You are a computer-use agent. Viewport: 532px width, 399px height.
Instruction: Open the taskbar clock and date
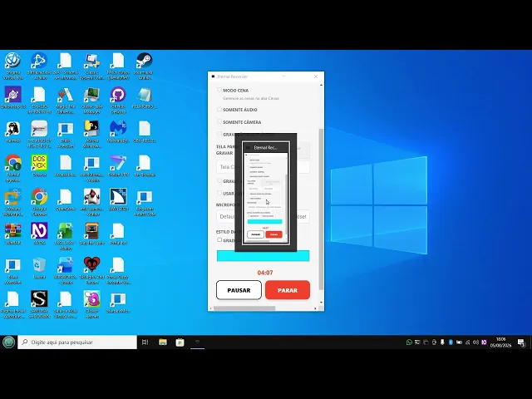[x=500, y=342]
